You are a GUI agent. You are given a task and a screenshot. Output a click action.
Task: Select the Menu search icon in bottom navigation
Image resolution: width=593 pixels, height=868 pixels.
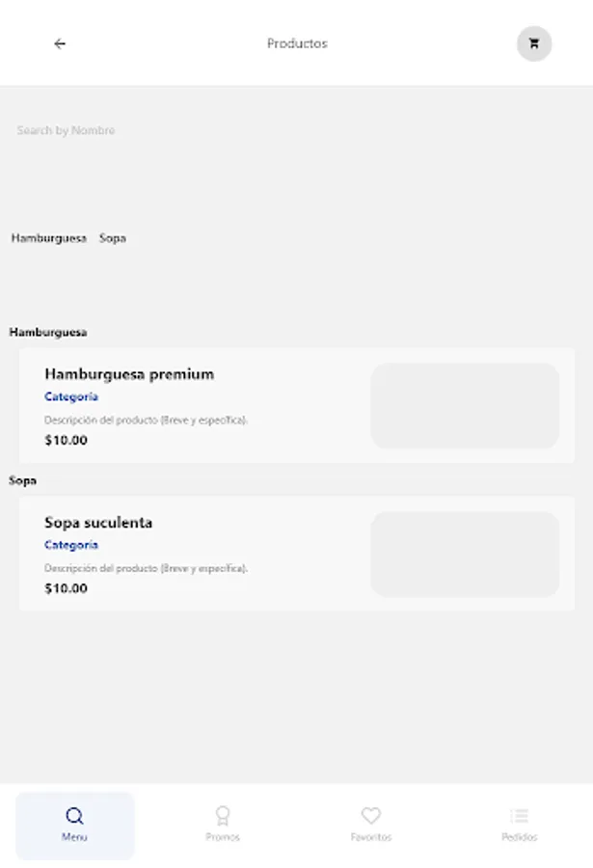pos(75,816)
